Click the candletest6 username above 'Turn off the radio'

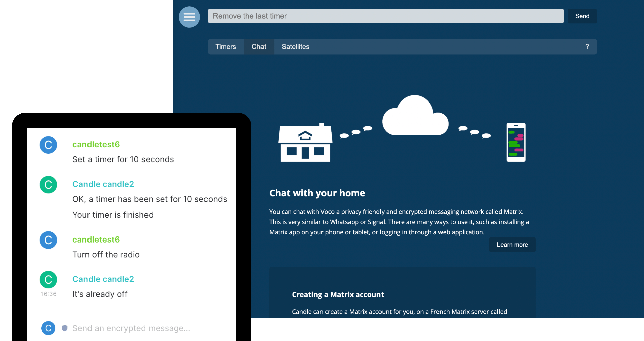point(96,240)
